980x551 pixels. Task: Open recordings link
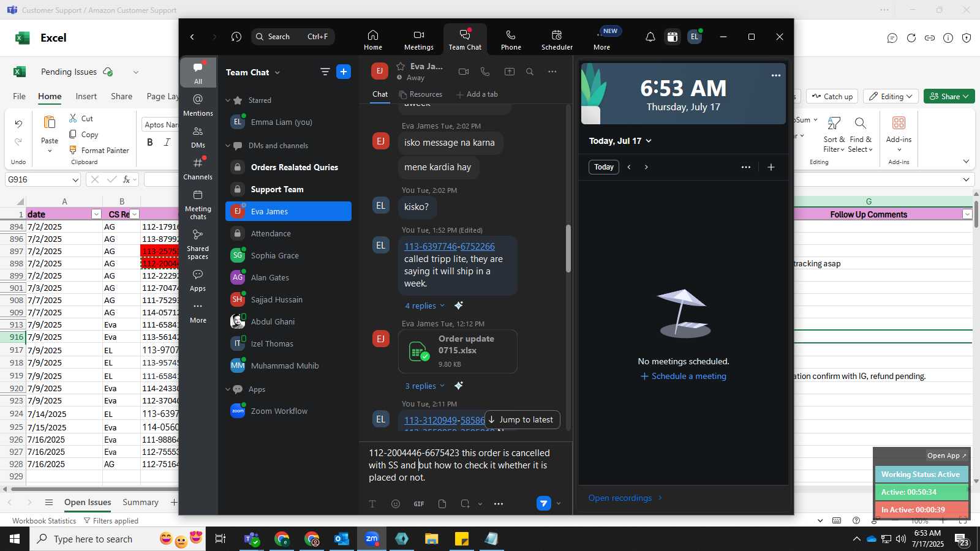625,498
